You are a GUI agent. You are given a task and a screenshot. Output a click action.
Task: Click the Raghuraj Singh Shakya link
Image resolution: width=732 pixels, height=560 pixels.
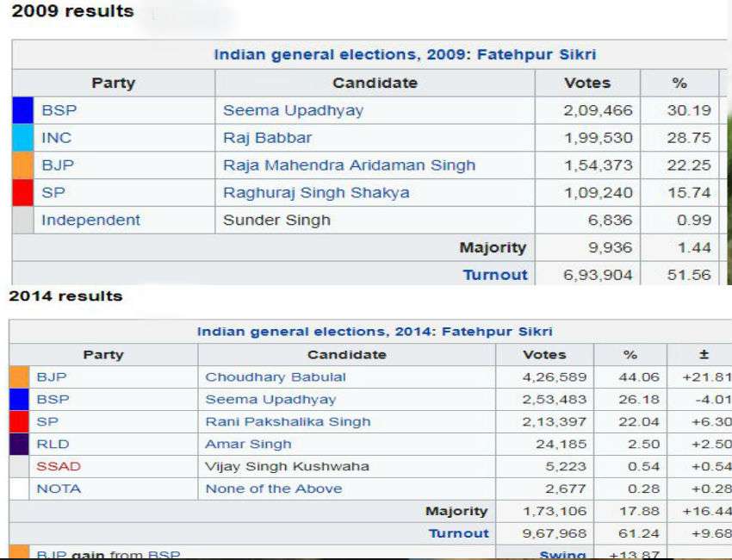point(316,193)
